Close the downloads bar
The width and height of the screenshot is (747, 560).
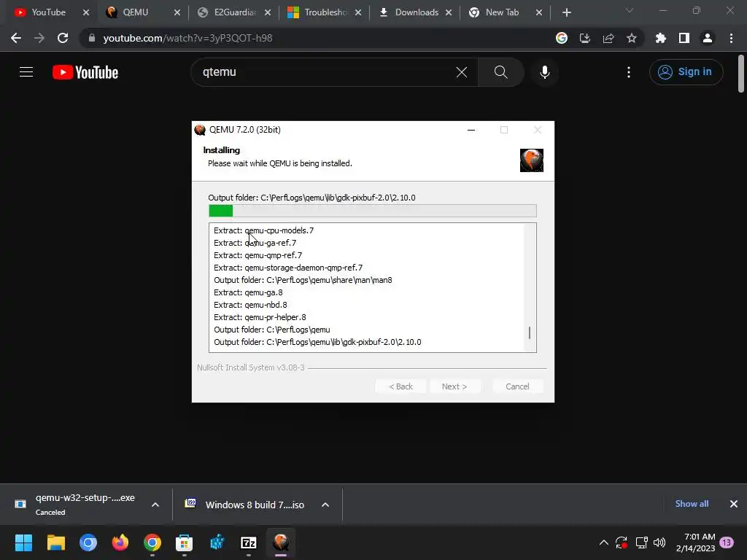point(734,504)
